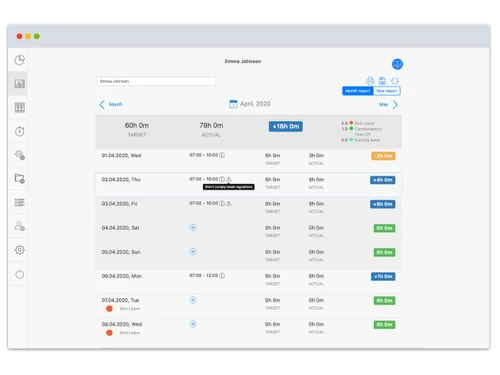Click the Emma Johnson page title
This screenshot has width=500, height=375.
(x=243, y=61)
